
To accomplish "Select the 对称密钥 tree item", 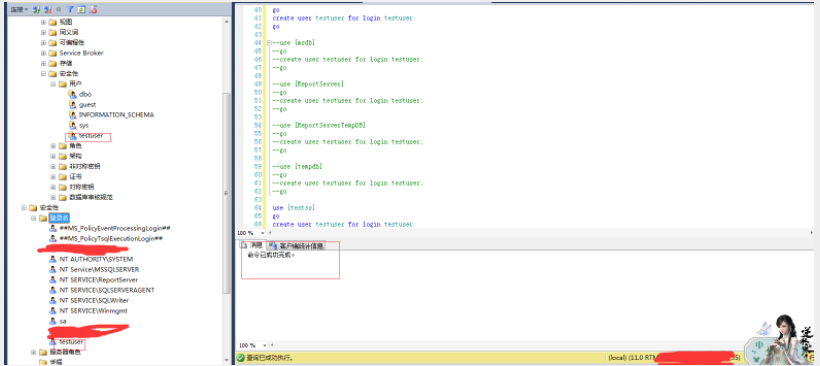I will tap(82, 187).
